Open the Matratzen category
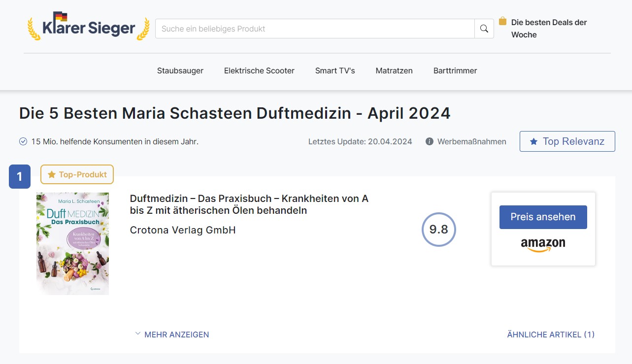Viewport: 632px width, 364px height. [x=394, y=70]
